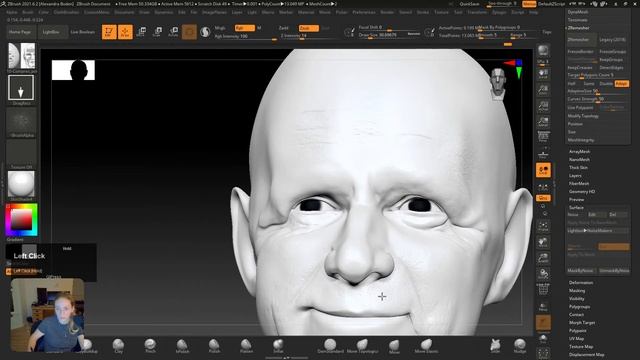Select the Scale transform icon
This screenshot has height=360, width=640.
(157, 32)
